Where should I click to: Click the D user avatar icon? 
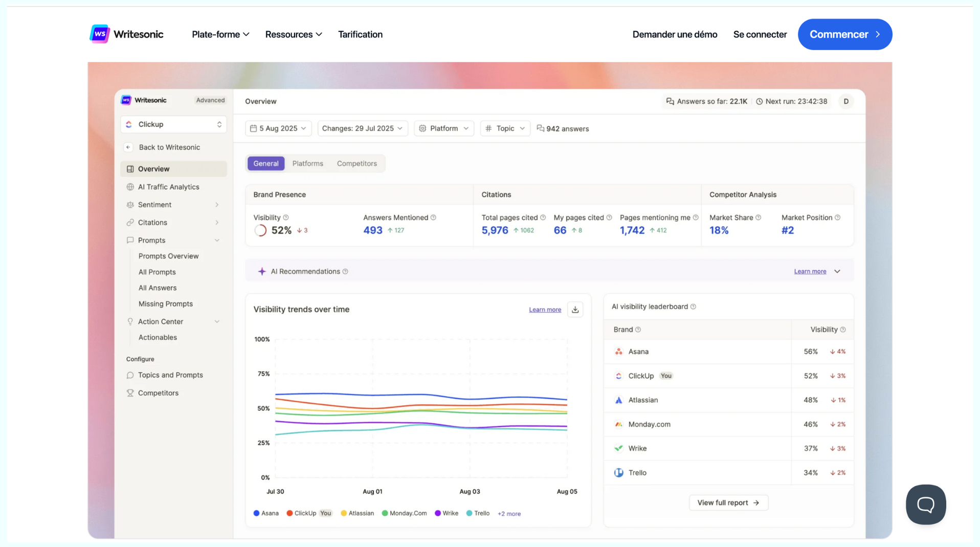[845, 101]
